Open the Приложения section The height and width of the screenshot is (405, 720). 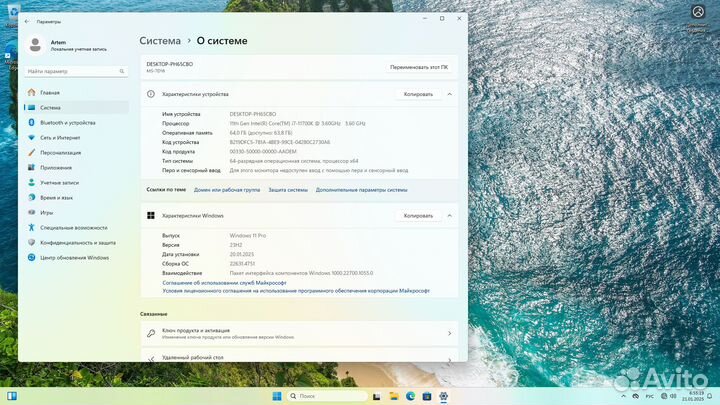tap(76, 168)
